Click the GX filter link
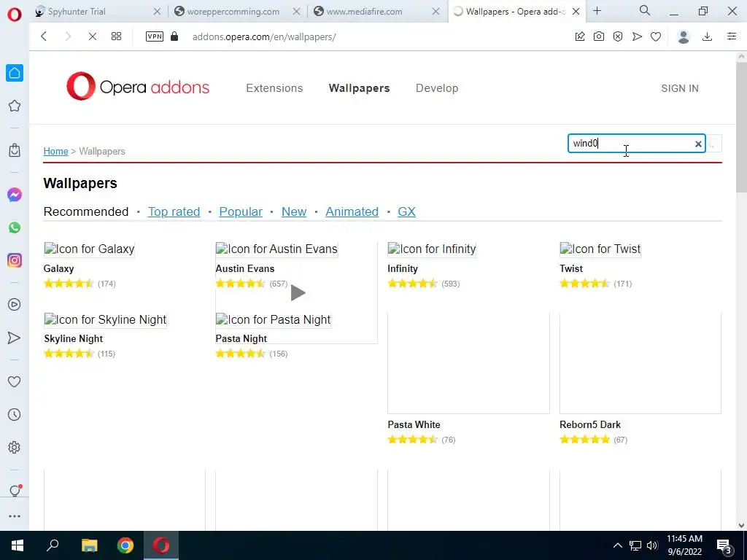 coord(407,211)
